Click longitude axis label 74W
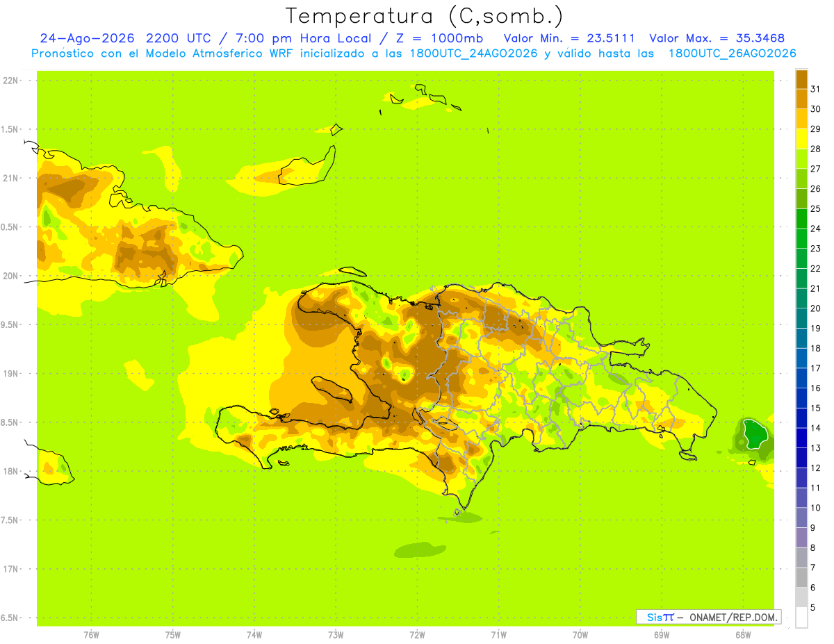Viewport: 834px width, 644px height. point(254,635)
